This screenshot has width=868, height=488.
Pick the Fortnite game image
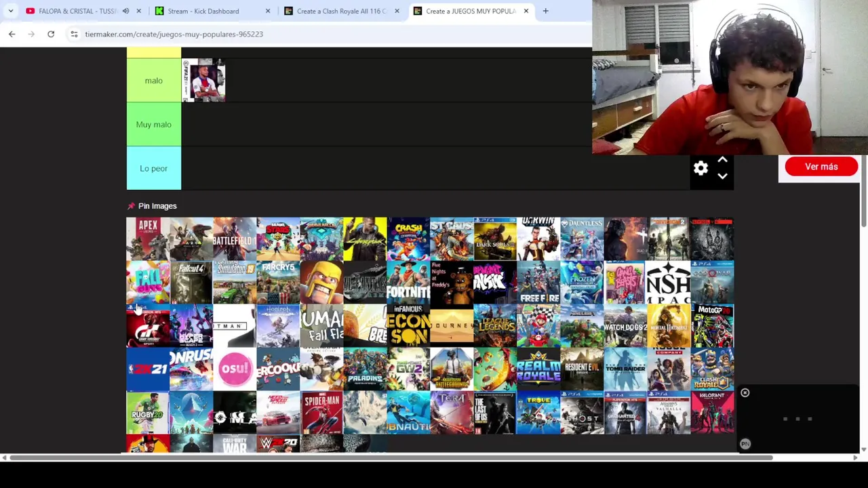pyautogui.click(x=408, y=283)
